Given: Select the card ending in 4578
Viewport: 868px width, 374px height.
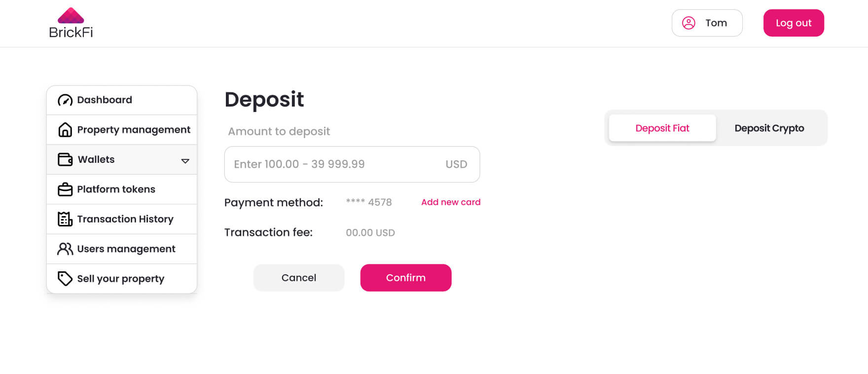Looking at the screenshot, I should [x=369, y=202].
